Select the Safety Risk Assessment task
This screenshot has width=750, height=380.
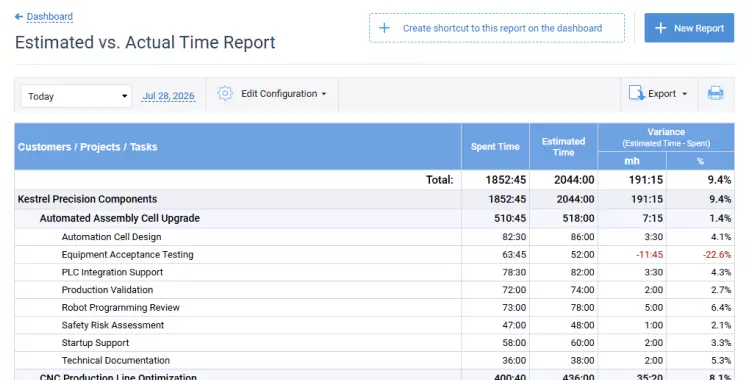(374, 325)
